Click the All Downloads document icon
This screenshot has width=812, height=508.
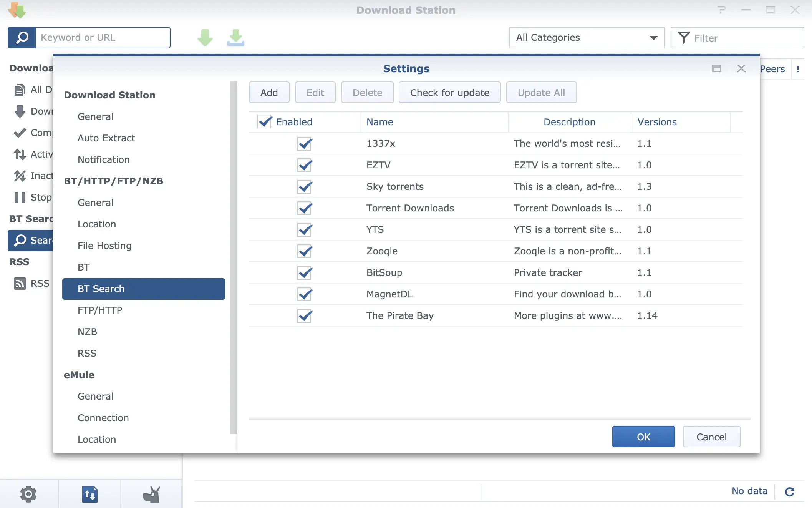(x=20, y=90)
